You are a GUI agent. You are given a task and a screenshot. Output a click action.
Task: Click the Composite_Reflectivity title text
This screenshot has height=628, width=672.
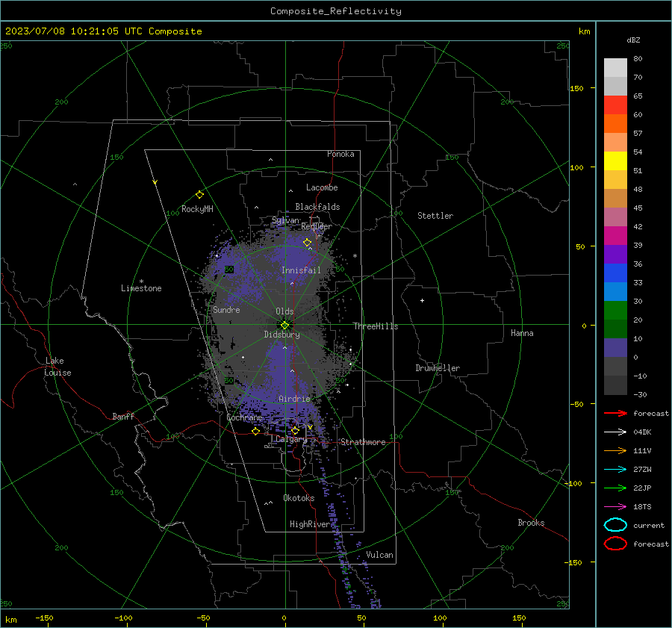click(336, 11)
